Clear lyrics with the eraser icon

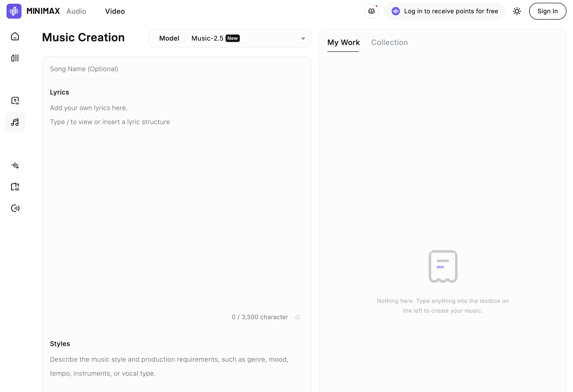pos(298,317)
